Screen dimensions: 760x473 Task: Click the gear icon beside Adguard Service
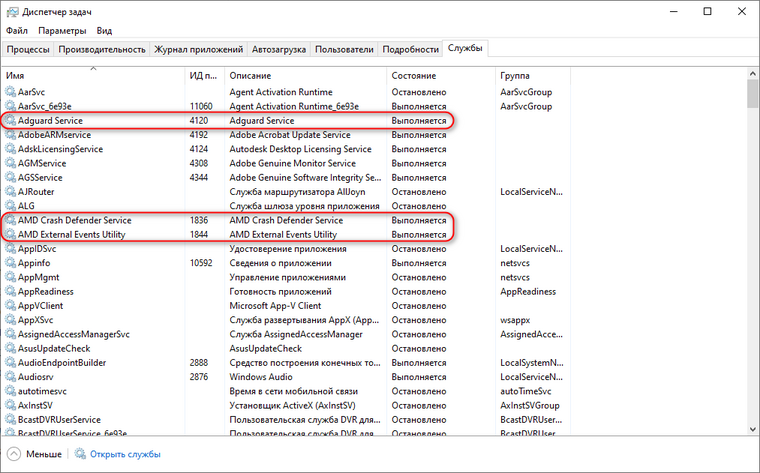click(x=10, y=120)
